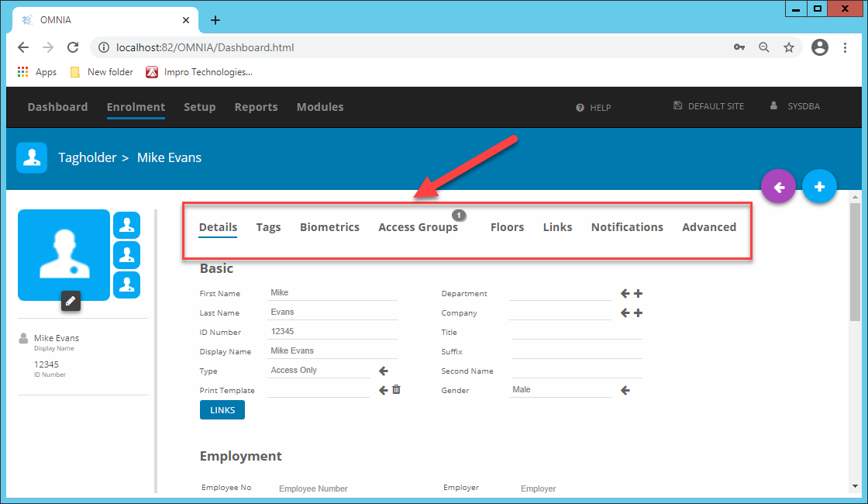Open the Gender selection arrow

pos(625,391)
